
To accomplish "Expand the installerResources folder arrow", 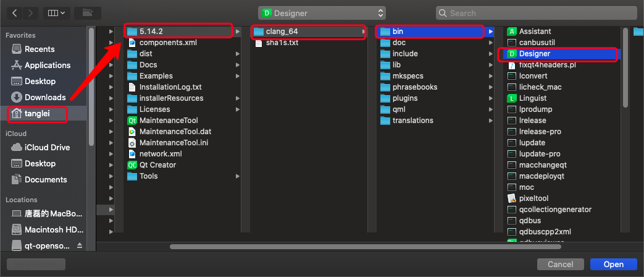I will (x=237, y=98).
